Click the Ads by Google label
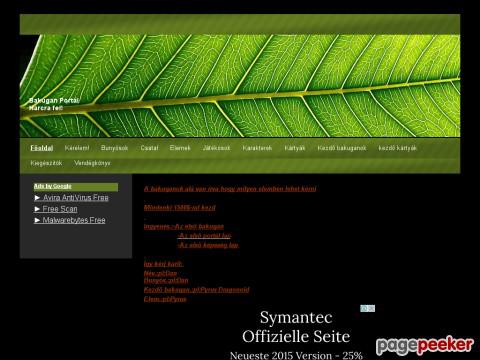 pyautogui.click(x=53, y=186)
